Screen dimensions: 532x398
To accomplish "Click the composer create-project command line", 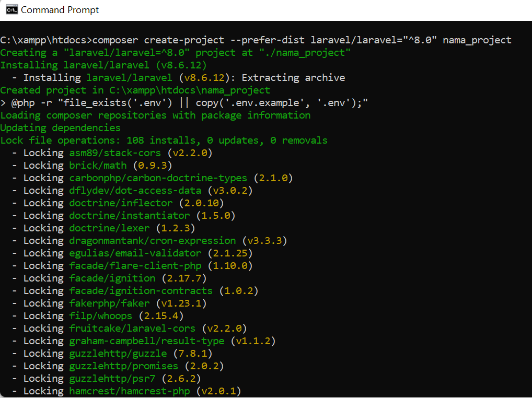I will point(256,40).
